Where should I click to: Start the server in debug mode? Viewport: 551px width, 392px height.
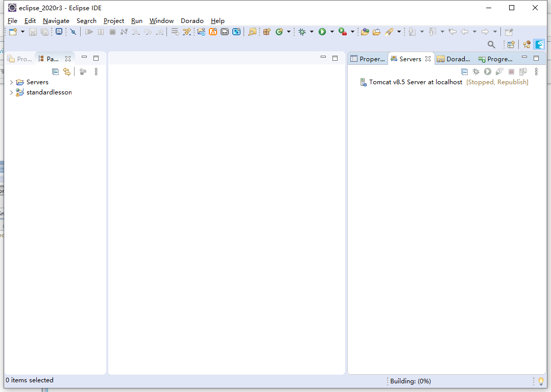click(x=476, y=71)
